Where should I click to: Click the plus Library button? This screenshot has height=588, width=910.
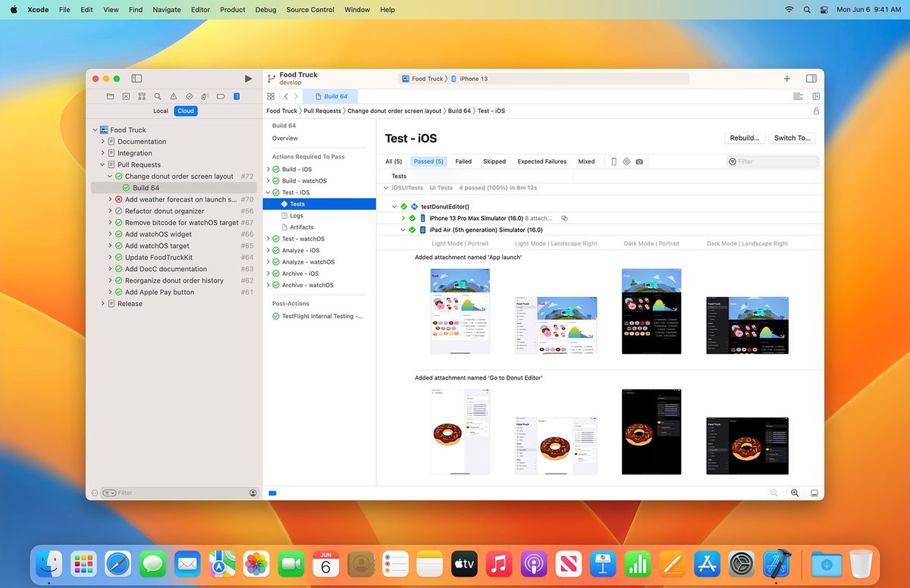pos(786,79)
